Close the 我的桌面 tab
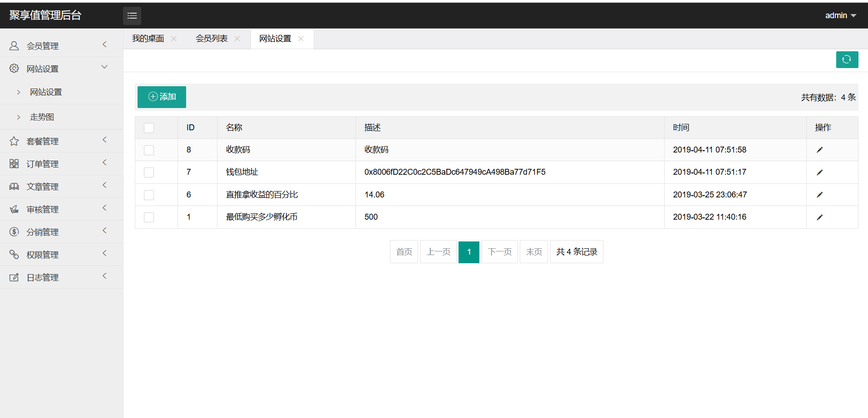 (173, 39)
